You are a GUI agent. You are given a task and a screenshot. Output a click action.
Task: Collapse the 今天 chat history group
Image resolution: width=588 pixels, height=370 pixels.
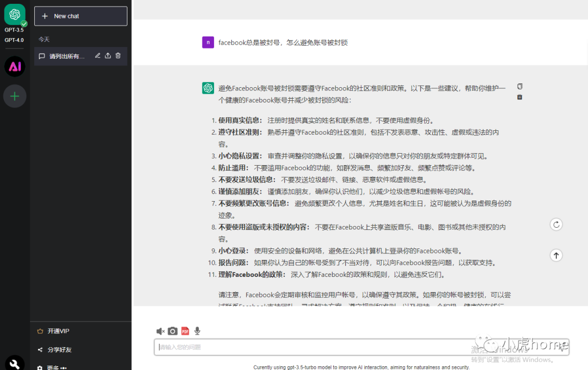(x=44, y=39)
